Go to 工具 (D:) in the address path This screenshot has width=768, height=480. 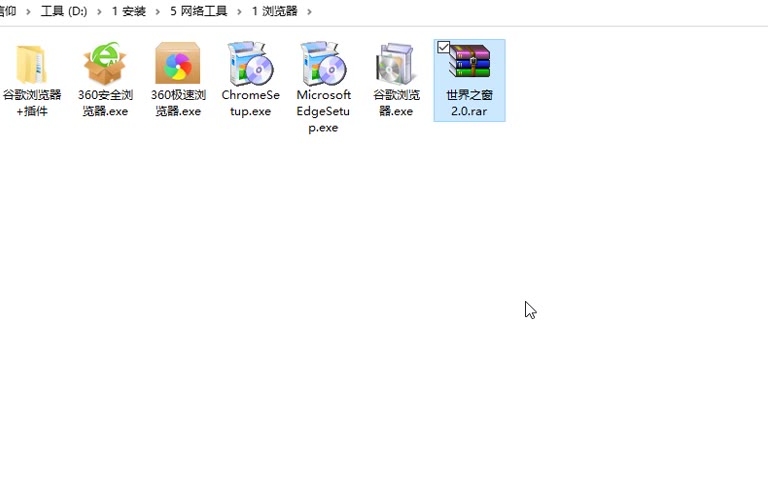64,11
